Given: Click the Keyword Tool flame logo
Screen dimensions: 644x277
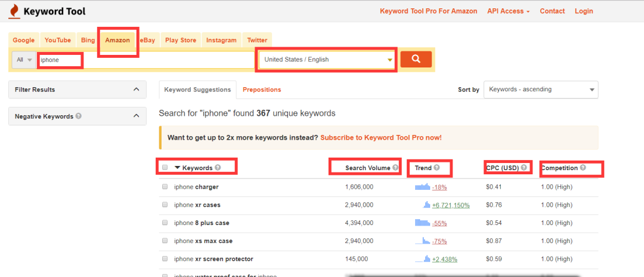Looking at the screenshot, I should point(15,11).
